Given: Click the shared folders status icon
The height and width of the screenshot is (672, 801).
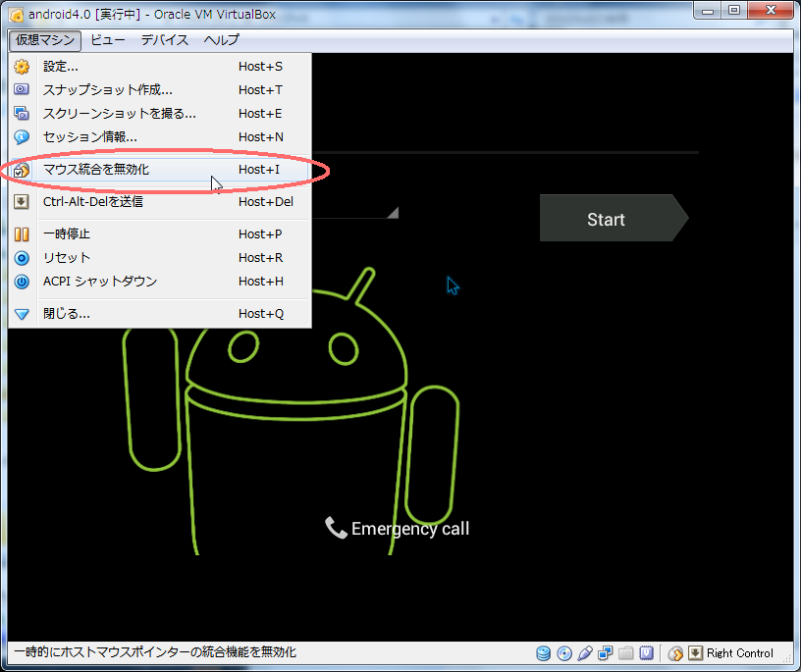Looking at the screenshot, I should coord(626,653).
